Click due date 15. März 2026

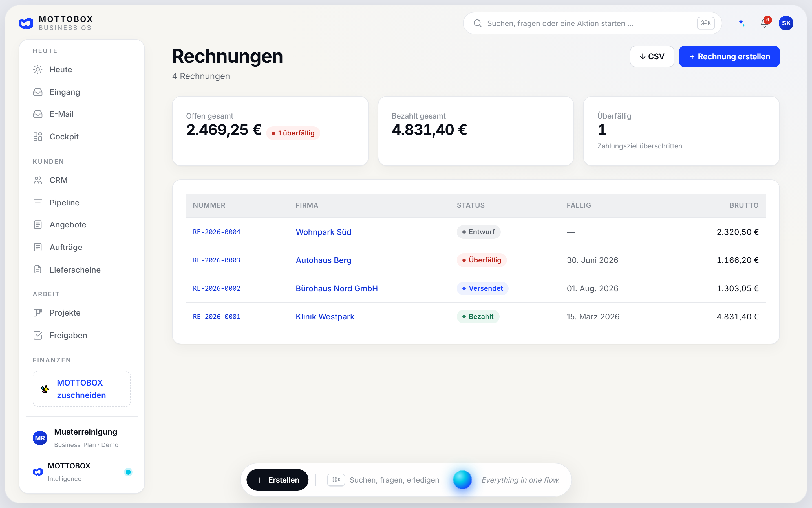pyautogui.click(x=593, y=316)
